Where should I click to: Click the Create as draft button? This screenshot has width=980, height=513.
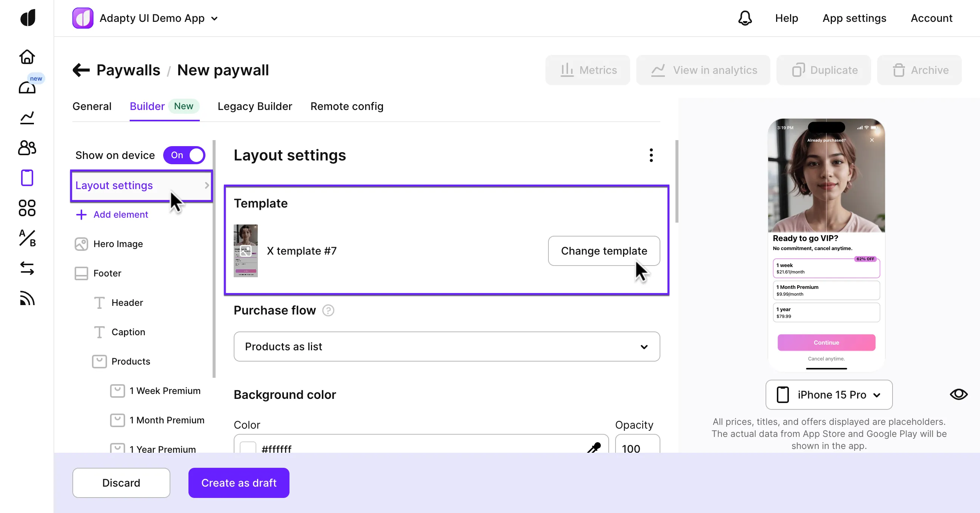[239, 482]
